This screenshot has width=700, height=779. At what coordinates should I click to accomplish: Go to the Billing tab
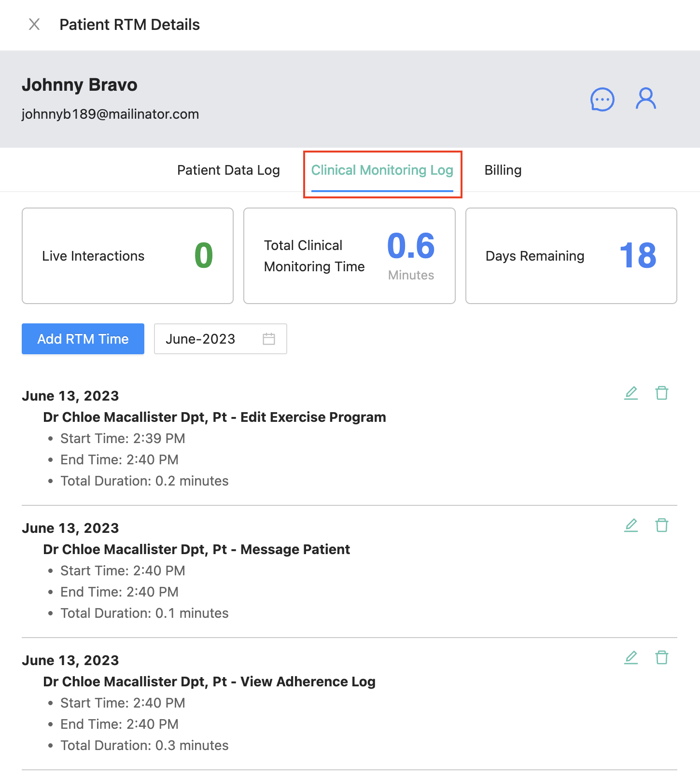tap(503, 170)
